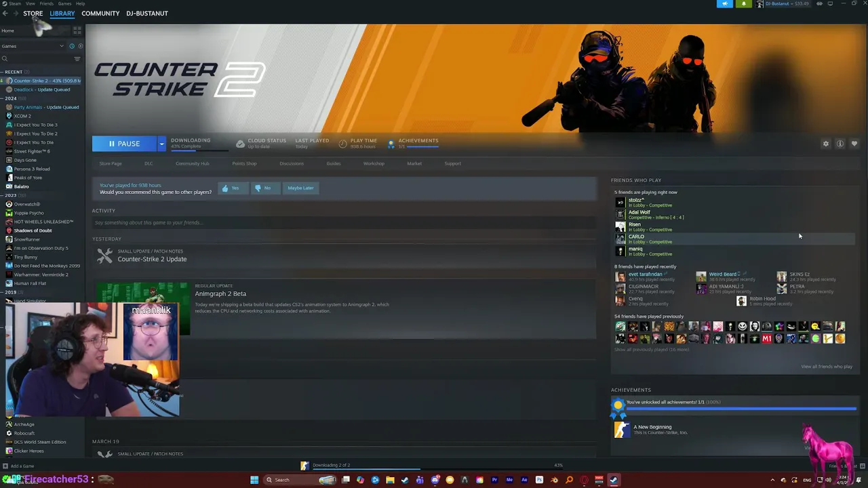Open VR mode icon in title bar

820,3
